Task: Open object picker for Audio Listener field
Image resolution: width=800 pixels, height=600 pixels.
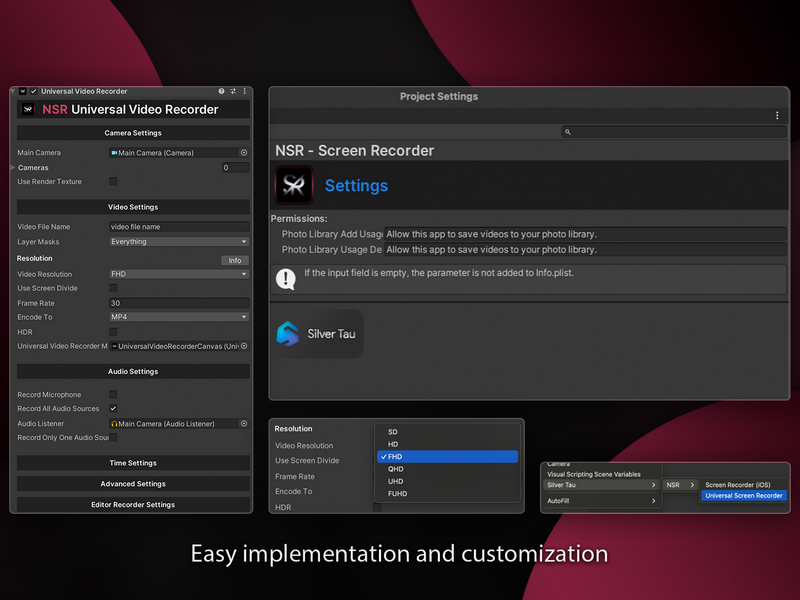Action: [244, 423]
